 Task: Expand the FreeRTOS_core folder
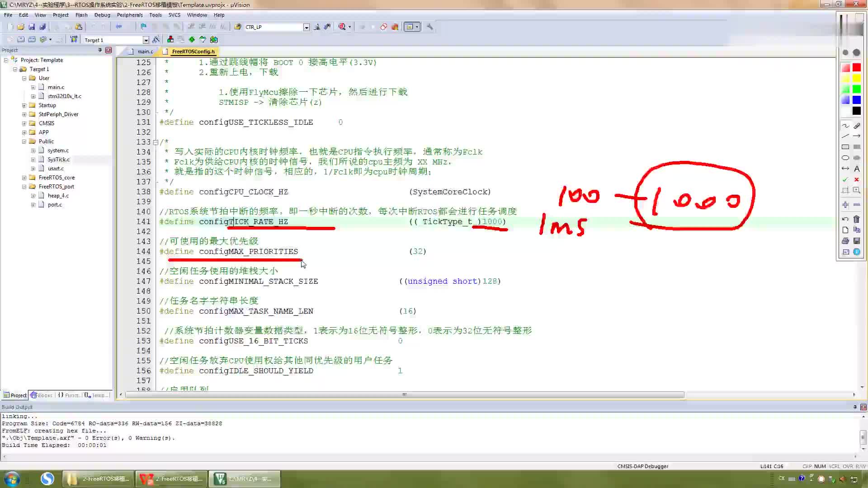click(24, 178)
